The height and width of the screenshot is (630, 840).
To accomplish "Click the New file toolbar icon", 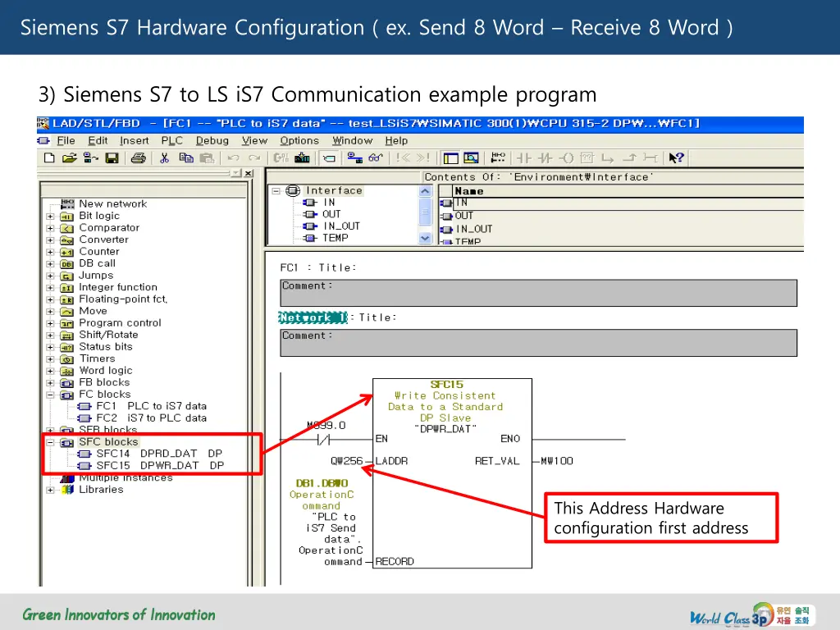I will pyautogui.click(x=49, y=158).
